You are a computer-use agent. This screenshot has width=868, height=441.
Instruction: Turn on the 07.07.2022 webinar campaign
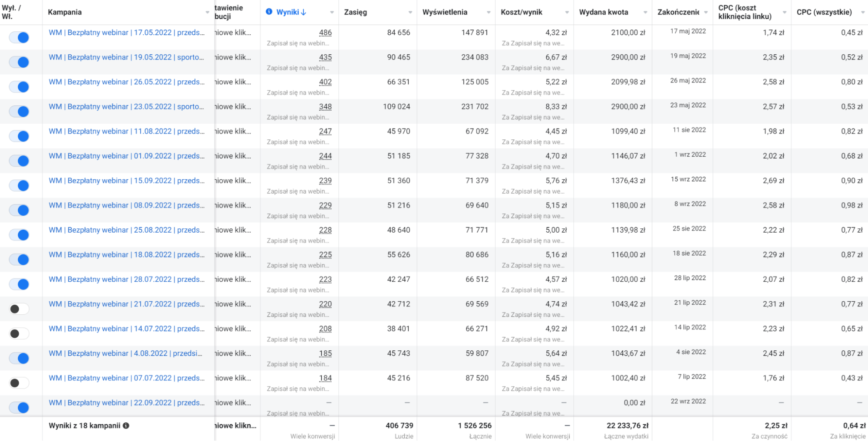19,383
